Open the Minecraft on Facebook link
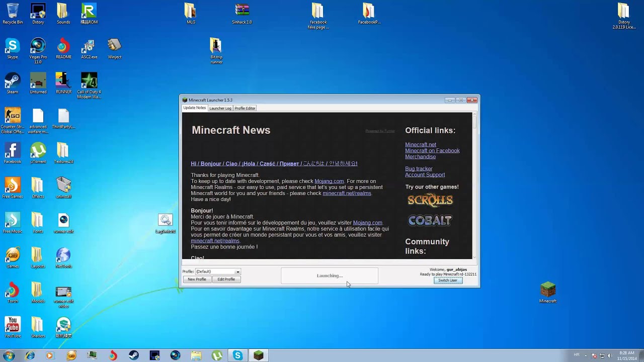Image resolution: width=644 pixels, height=362 pixels. [432, 150]
